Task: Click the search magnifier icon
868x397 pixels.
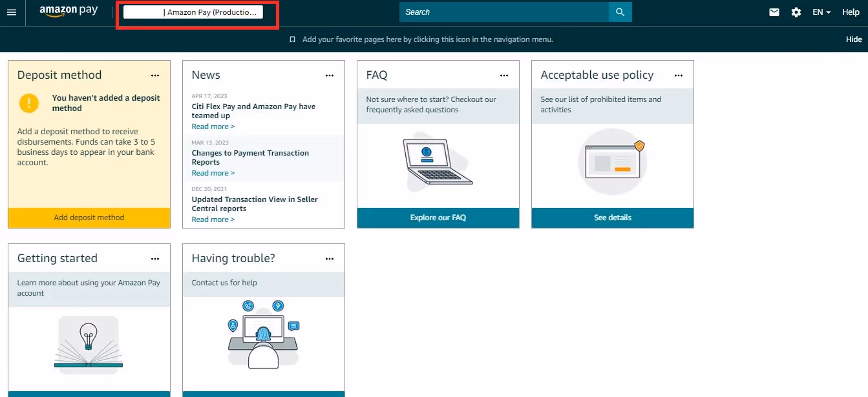Action: tap(620, 12)
